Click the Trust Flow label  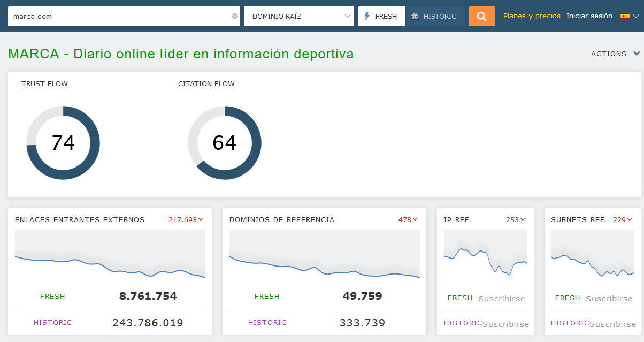coord(44,83)
